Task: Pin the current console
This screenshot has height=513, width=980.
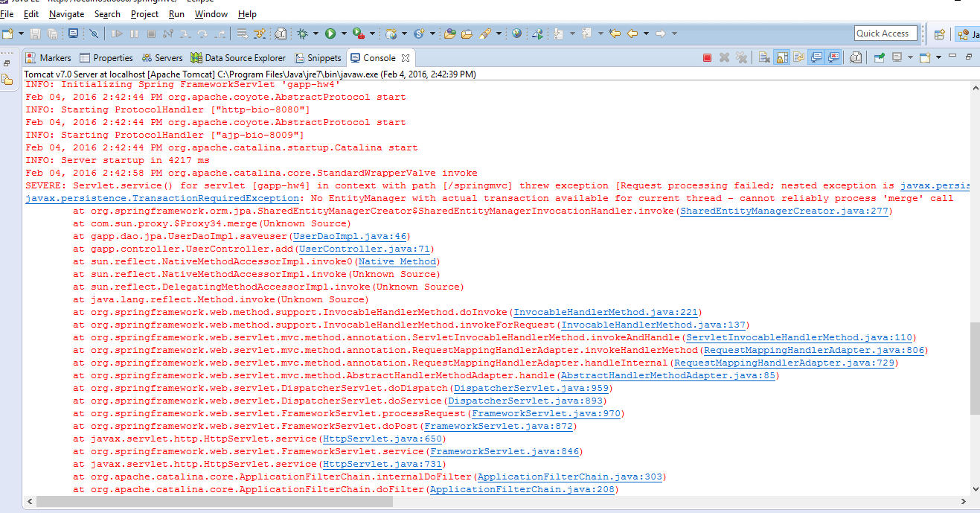Action: pos(879,57)
